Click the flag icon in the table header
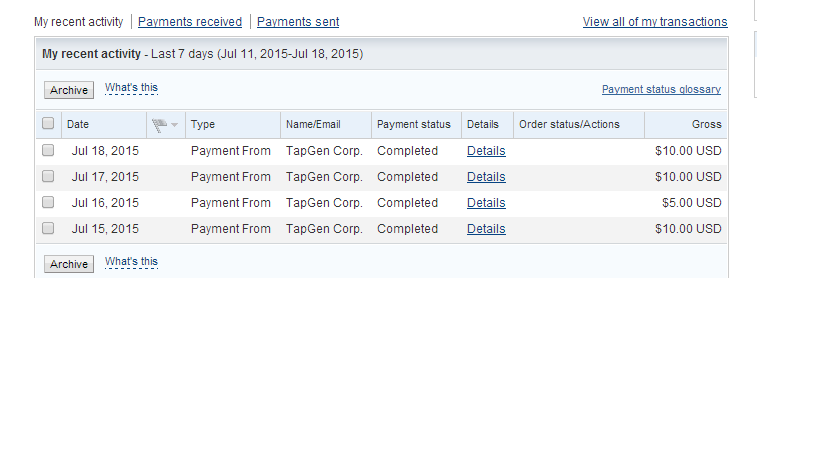The image size is (819, 460). (x=158, y=125)
